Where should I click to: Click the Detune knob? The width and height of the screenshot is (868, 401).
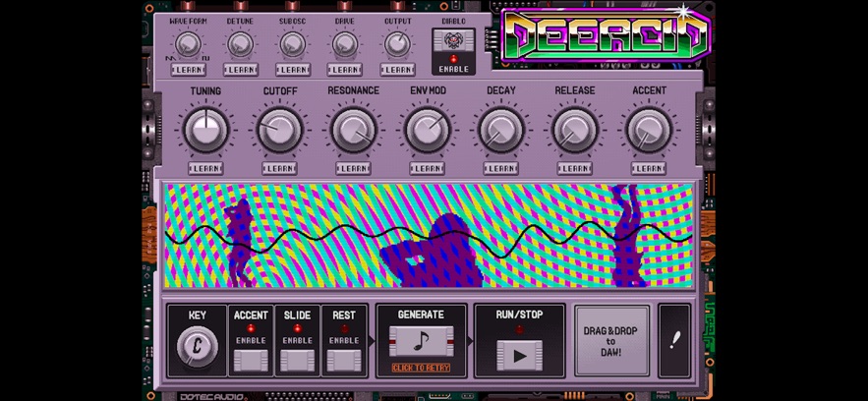tap(240, 44)
